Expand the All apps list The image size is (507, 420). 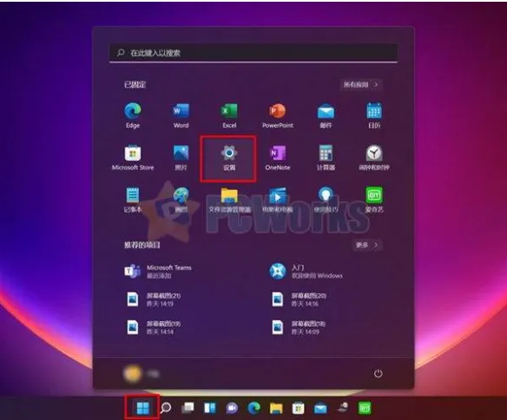(x=361, y=85)
